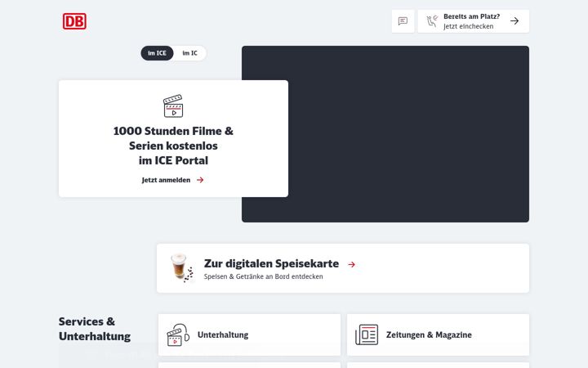This screenshot has height=368, width=588.
Task: Click Speisen & Getränke an Bord entdecken text
Action: point(263,276)
